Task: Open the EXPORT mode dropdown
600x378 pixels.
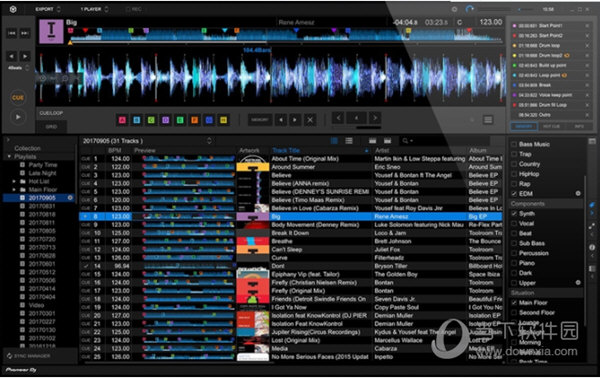Action: [48, 9]
